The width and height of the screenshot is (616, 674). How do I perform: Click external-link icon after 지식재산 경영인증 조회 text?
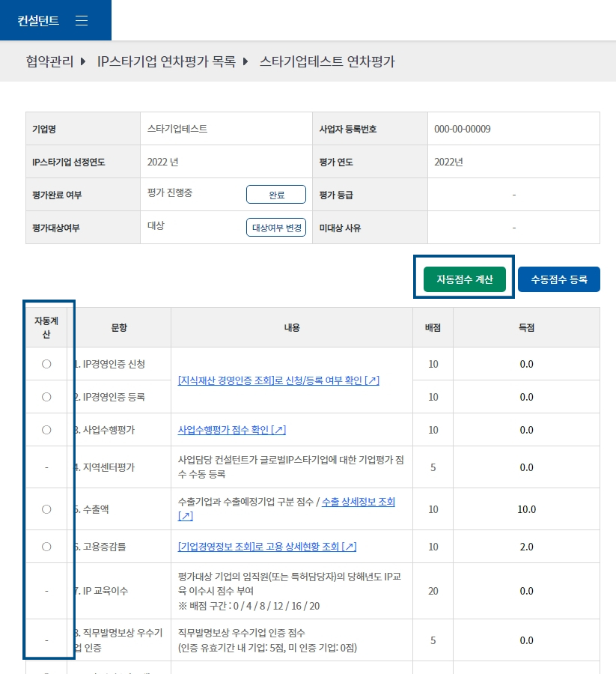(x=371, y=380)
